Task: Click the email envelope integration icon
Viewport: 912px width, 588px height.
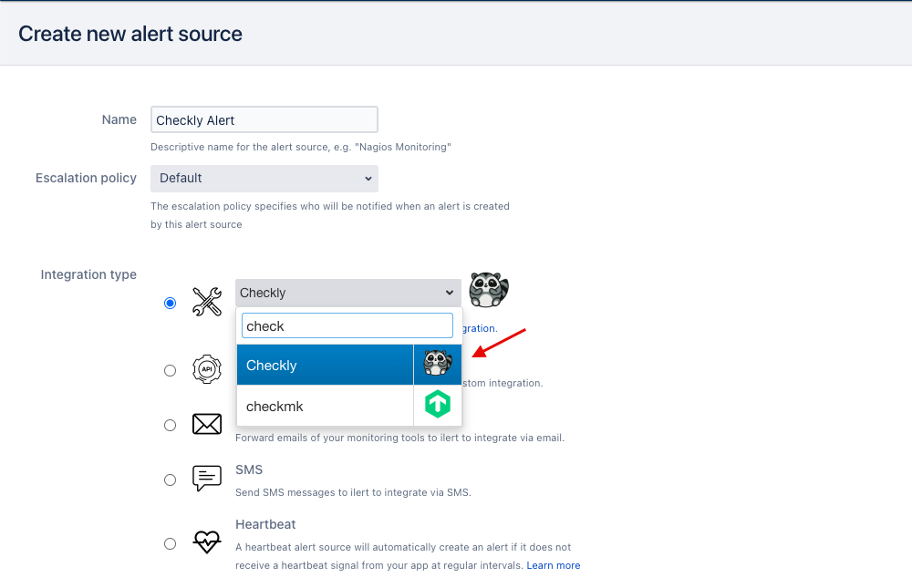Action: tap(206, 424)
